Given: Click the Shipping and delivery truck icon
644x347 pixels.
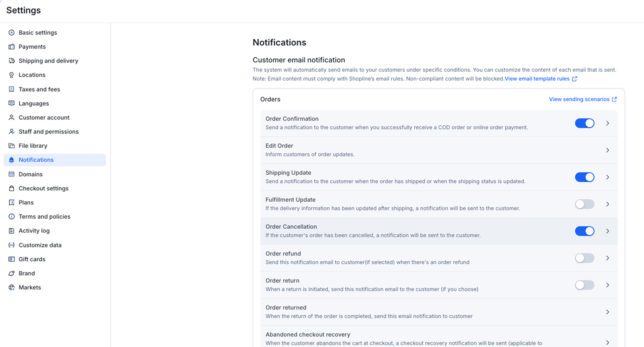Looking at the screenshot, I should [x=11, y=61].
